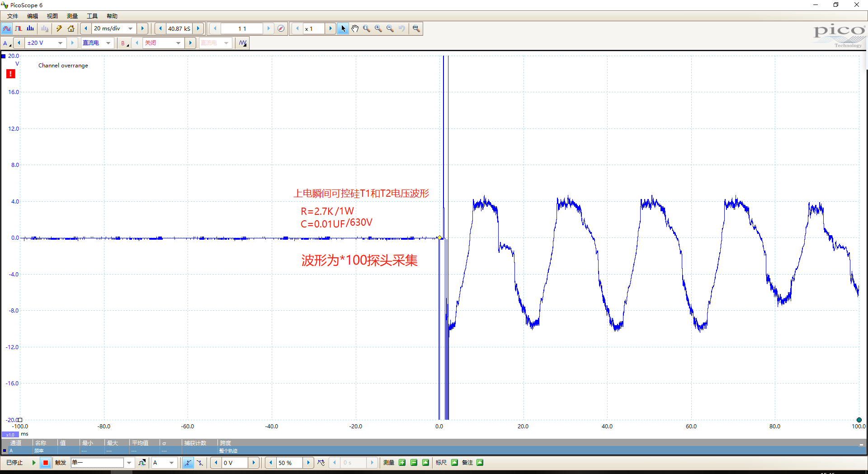The image size is (868, 474).
Task: Click blue Channel A axis color marker
Action: (3, 56)
